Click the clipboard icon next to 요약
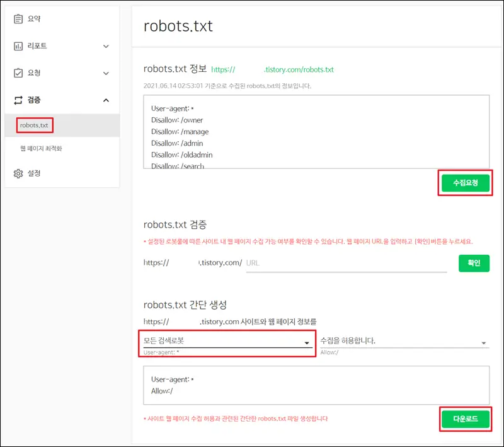This screenshot has width=504, height=447. 18,19
